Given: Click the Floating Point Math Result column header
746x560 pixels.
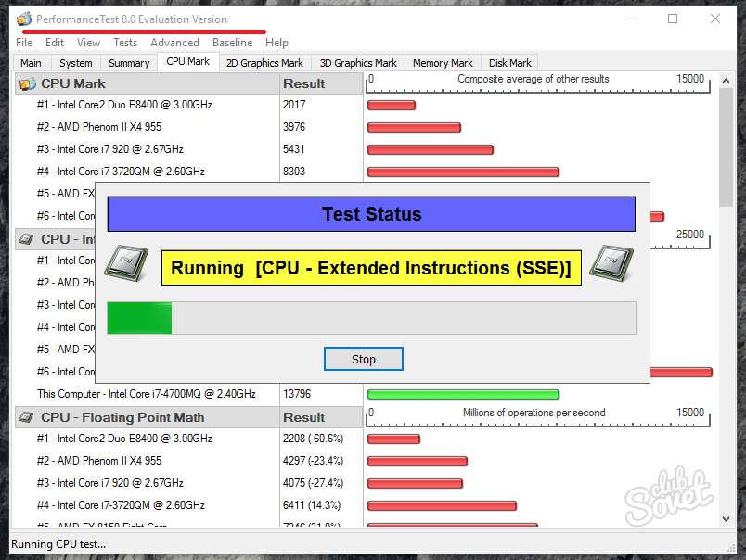Looking at the screenshot, I should (x=321, y=417).
